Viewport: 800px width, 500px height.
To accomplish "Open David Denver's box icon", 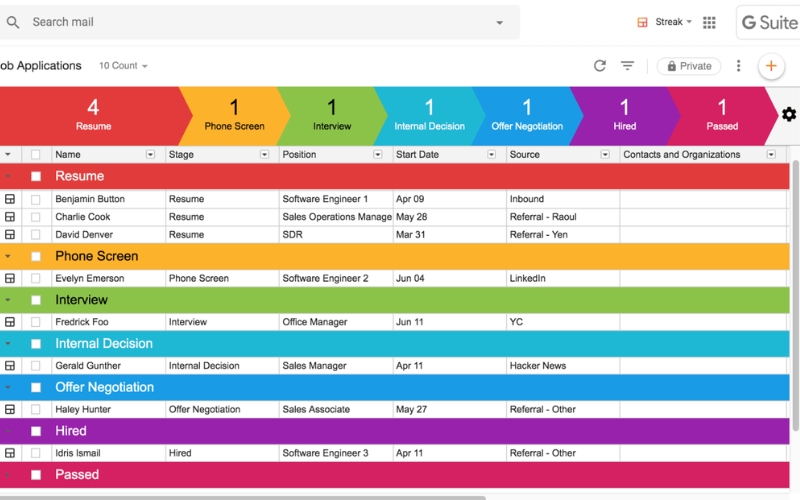I will click(x=10, y=235).
